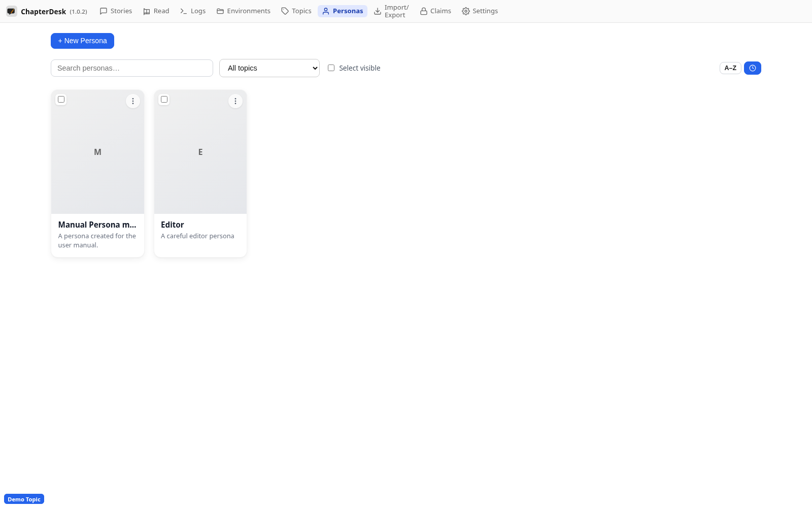Focus the Search personas field
812x508 pixels.
(x=132, y=68)
